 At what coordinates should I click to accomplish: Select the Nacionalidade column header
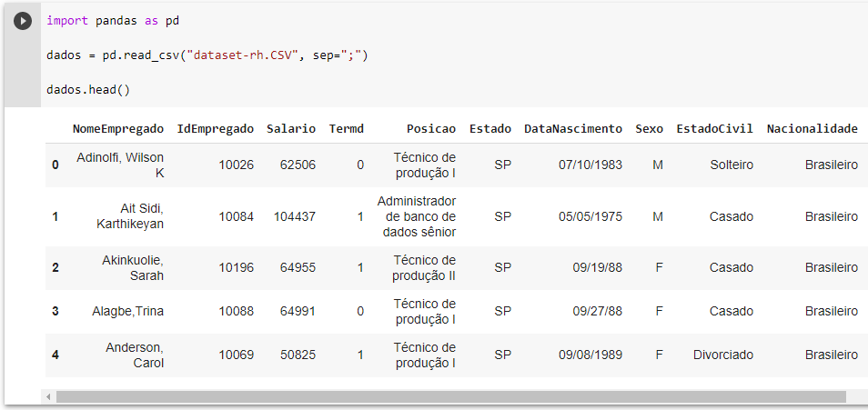(x=812, y=128)
